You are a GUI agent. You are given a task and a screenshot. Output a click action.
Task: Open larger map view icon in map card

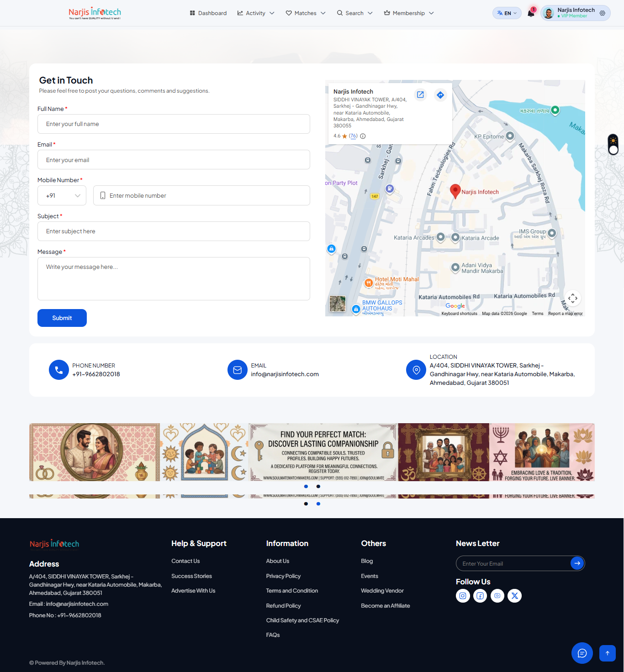coord(420,94)
